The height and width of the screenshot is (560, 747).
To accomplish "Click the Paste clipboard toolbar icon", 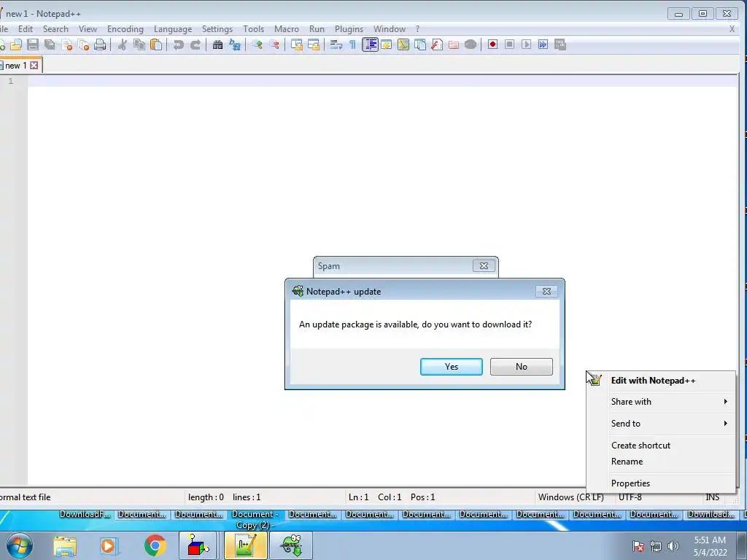I will (156, 44).
